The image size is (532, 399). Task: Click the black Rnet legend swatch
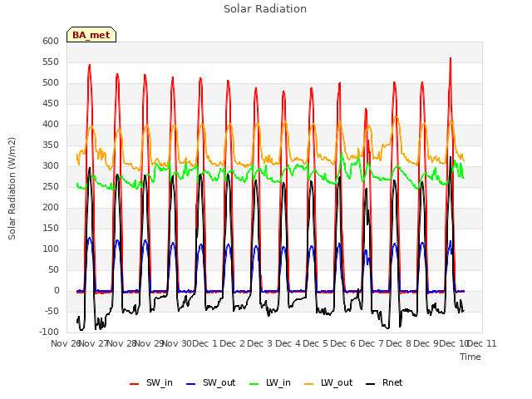click(371, 384)
